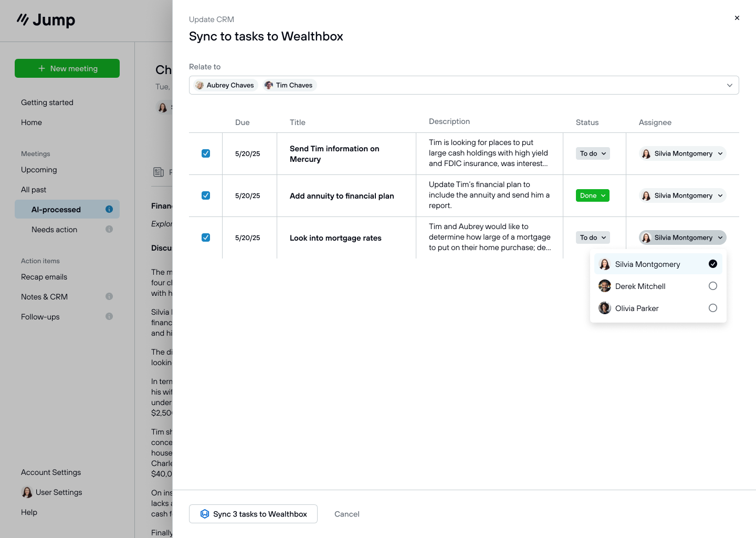Click title 'Send Tim information on Mercury'
756x538 pixels.
[x=334, y=154]
